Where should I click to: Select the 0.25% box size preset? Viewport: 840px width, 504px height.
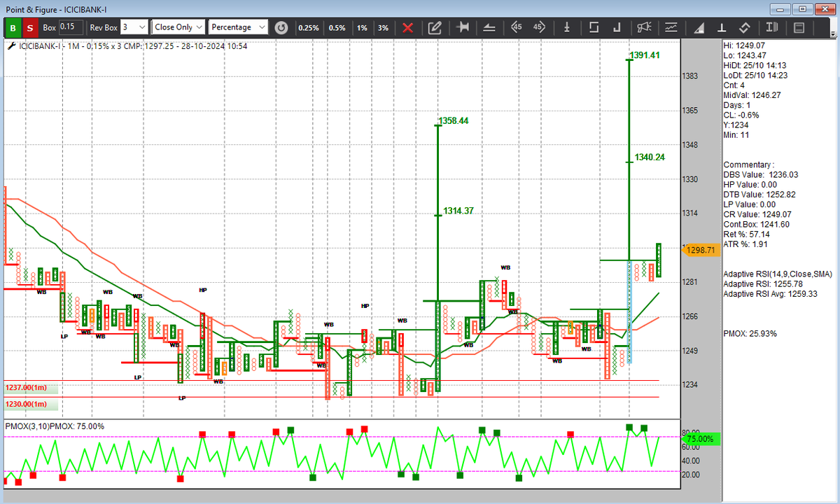(309, 28)
